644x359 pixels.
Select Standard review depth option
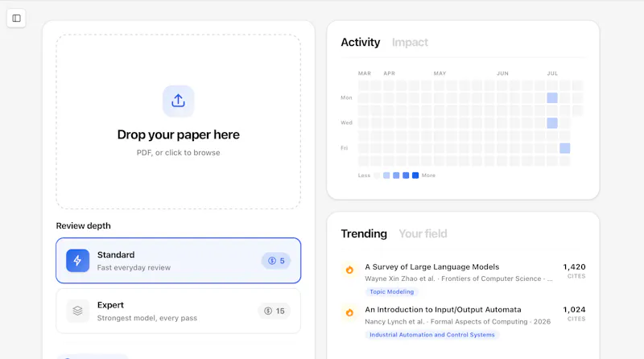click(178, 261)
